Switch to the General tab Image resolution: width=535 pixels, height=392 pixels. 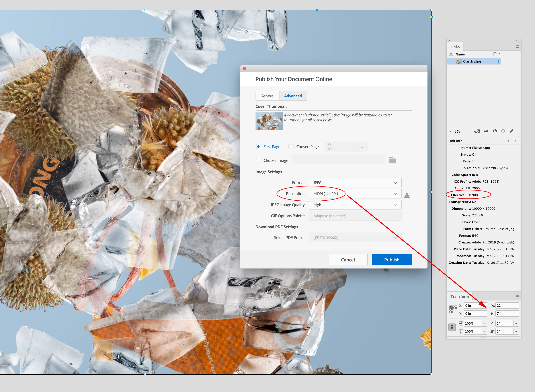(267, 96)
